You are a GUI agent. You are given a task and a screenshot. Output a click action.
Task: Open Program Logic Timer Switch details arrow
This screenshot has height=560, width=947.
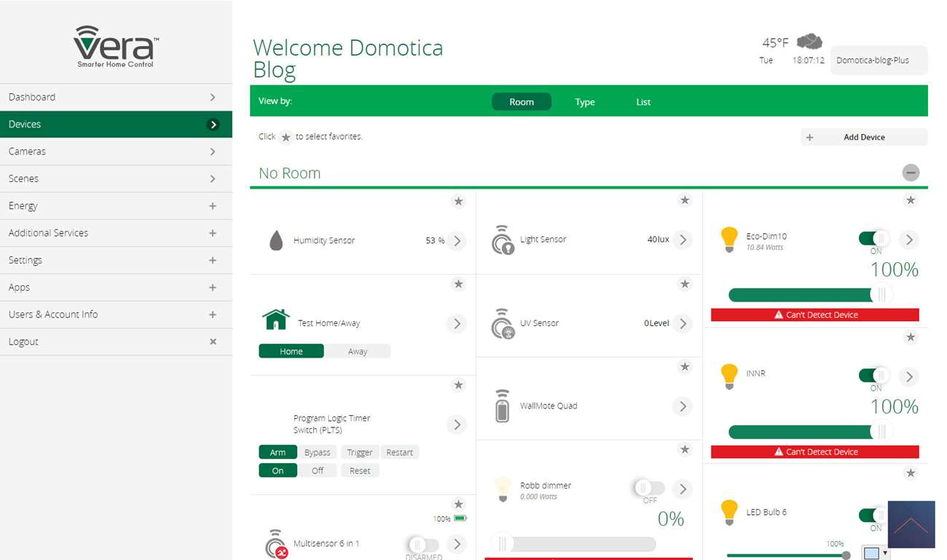pos(457,425)
